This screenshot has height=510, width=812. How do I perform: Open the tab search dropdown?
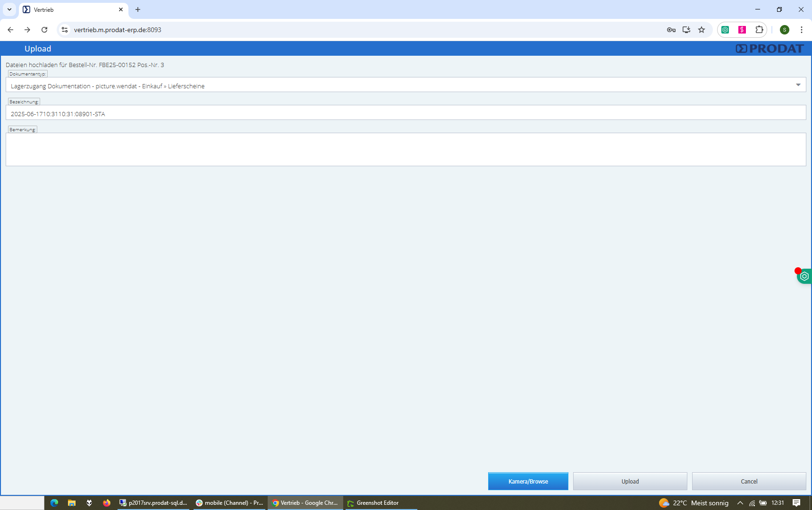tap(9, 9)
